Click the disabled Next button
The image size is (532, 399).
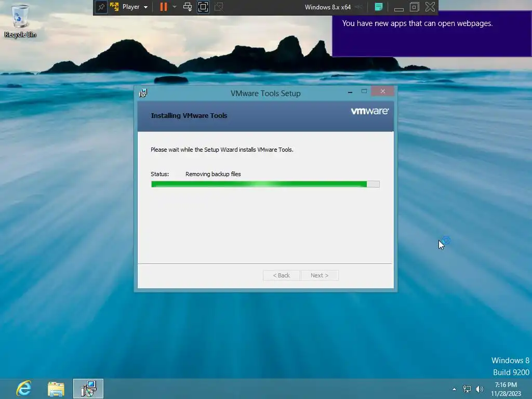tap(320, 275)
